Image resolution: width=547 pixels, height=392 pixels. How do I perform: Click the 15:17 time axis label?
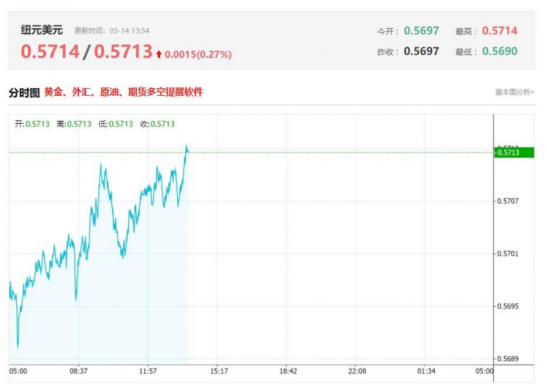[x=219, y=371]
